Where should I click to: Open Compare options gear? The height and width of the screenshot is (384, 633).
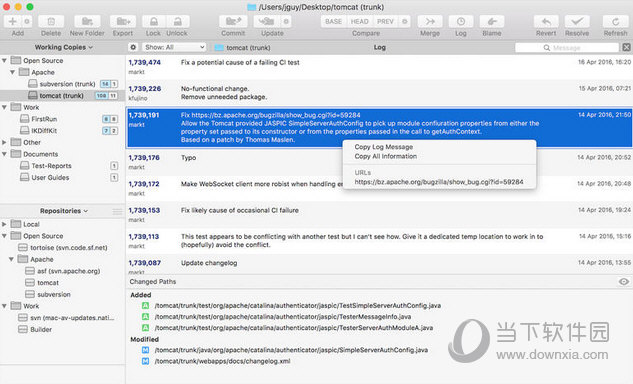[405, 21]
